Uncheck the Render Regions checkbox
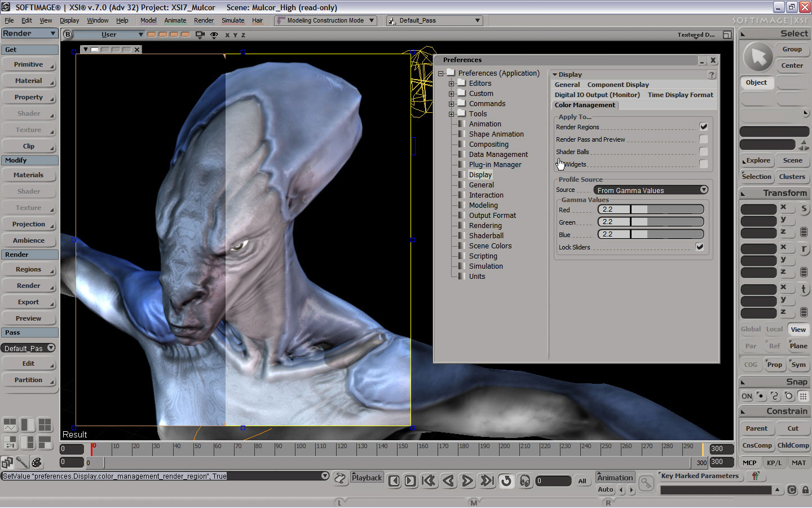Screen dimensions: 812x508 tap(703, 126)
